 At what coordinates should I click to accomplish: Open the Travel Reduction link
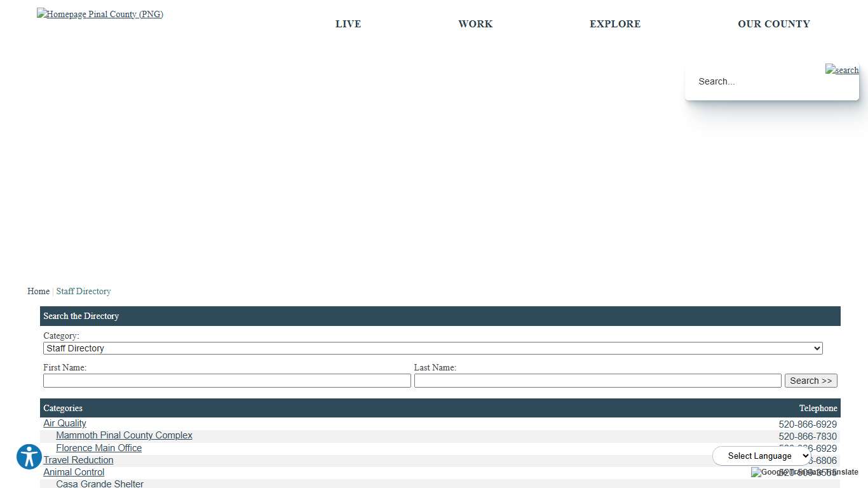pyautogui.click(x=78, y=460)
